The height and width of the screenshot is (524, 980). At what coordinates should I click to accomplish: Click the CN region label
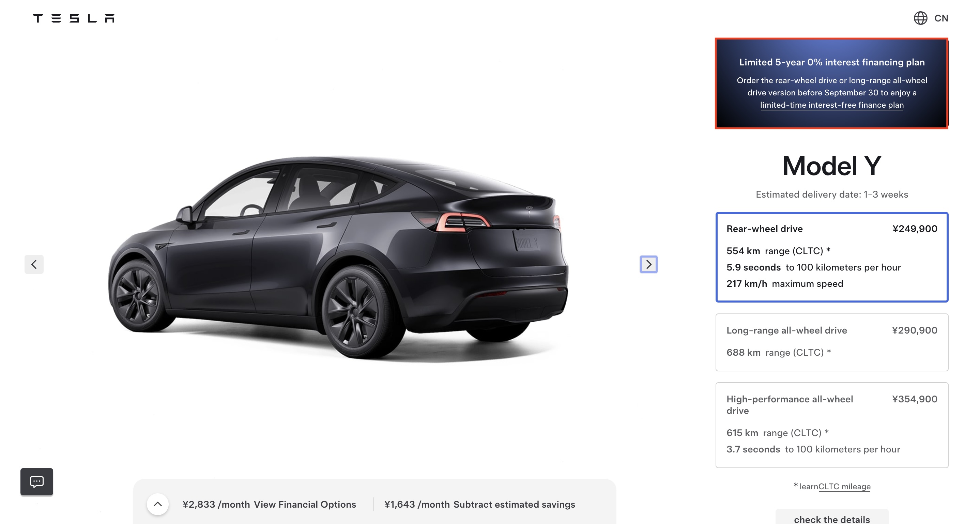[x=941, y=18]
